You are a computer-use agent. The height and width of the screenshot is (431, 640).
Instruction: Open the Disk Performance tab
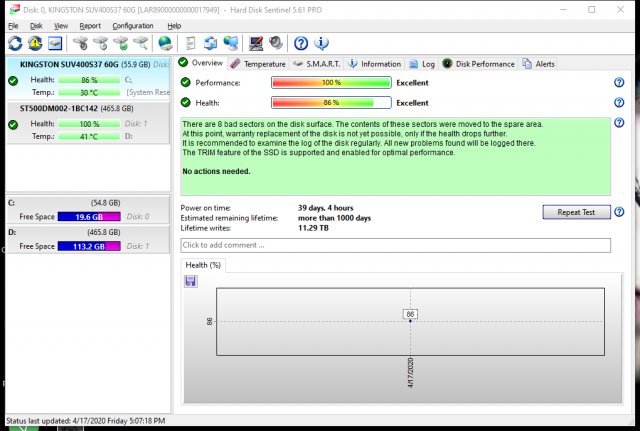click(x=478, y=63)
